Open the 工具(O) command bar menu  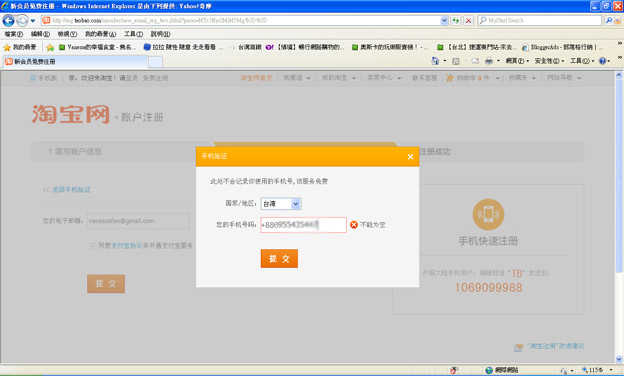point(582,61)
